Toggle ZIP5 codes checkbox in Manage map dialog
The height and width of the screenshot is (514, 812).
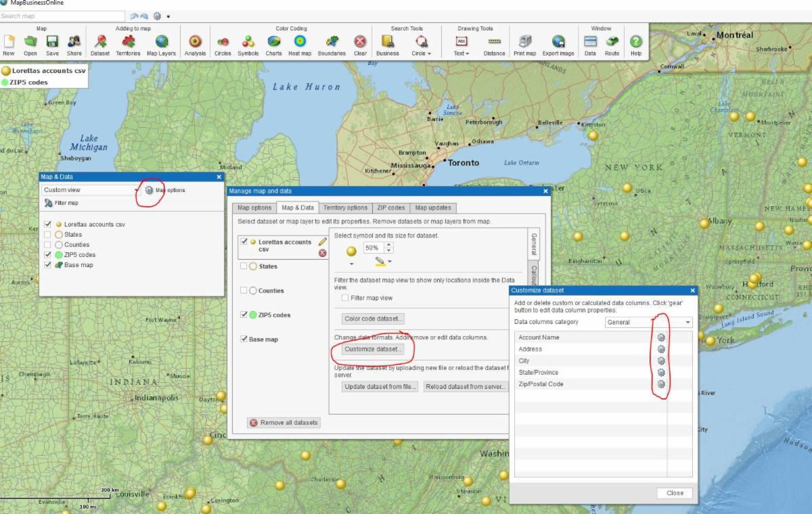pos(244,314)
